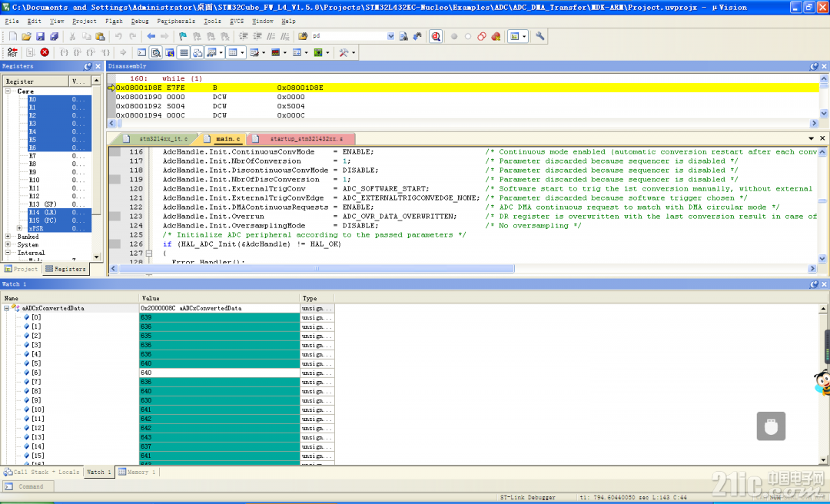
Task: Toggle Insert/Remove Breakpoint gray circle
Action: pos(453,36)
